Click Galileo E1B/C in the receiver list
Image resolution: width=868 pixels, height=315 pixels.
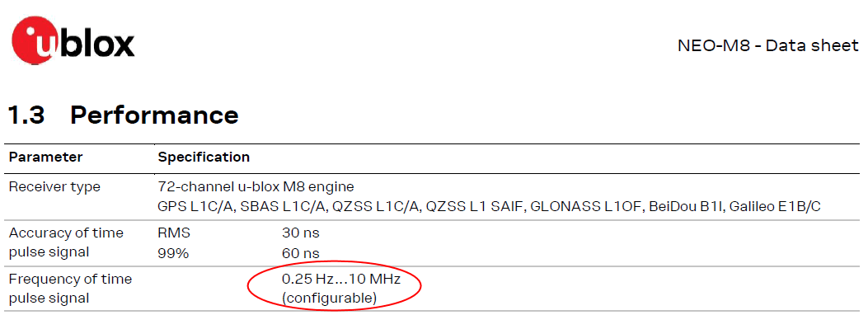pos(775,207)
